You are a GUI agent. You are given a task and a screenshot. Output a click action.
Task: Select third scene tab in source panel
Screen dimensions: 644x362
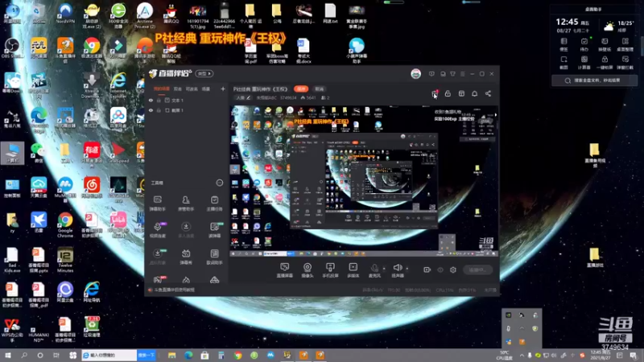[192, 88]
